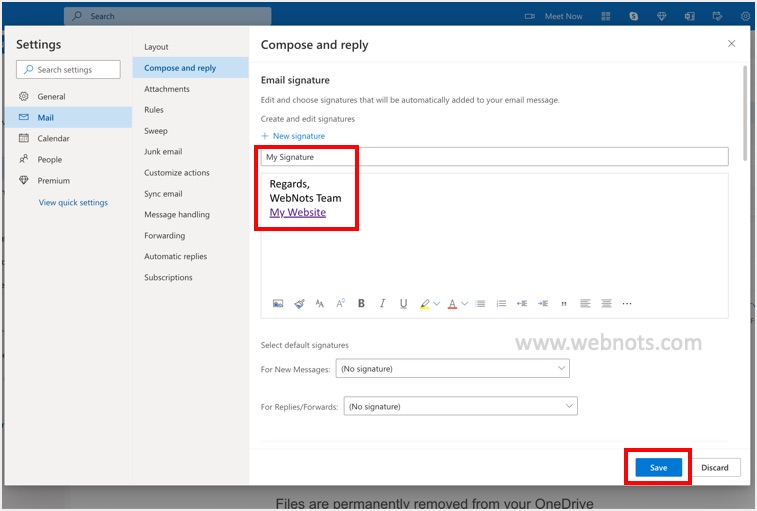Open more formatting options ellipsis
The width and height of the screenshot is (757, 511).
click(x=627, y=304)
